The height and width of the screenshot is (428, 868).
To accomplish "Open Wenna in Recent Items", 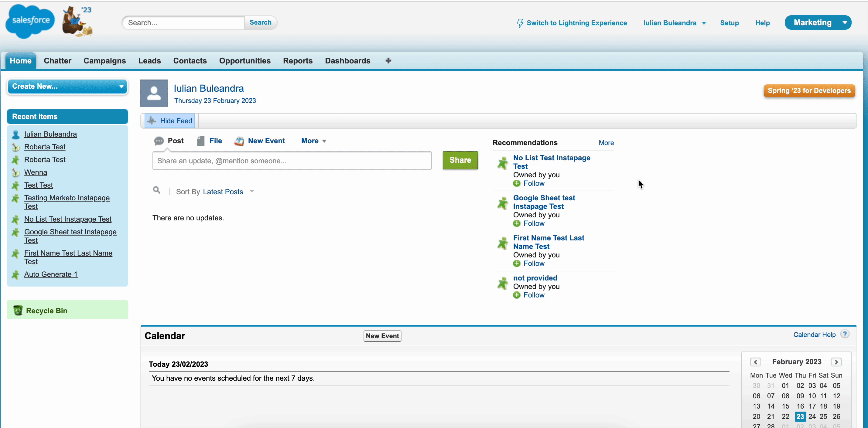I will [36, 172].
